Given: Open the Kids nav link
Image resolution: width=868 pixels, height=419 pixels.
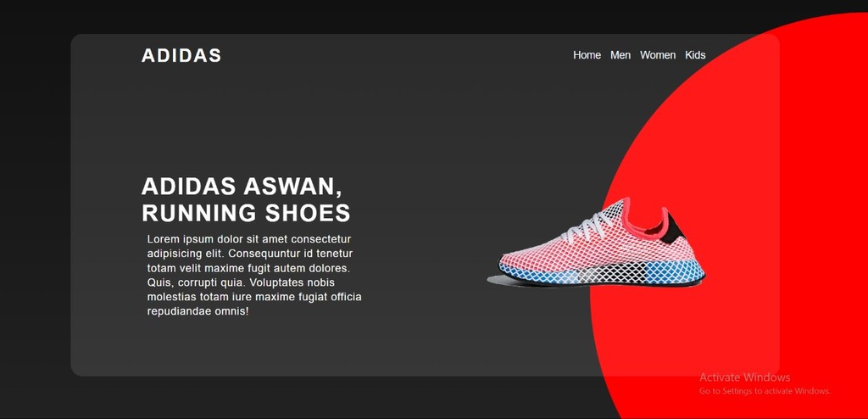Looking at the screenshot, I should tap(695, 55).
